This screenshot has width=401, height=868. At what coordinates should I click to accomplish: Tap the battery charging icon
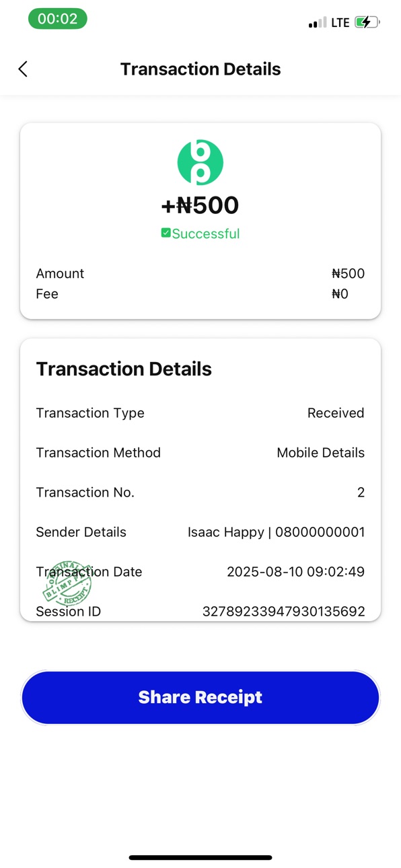click(367, 22)
